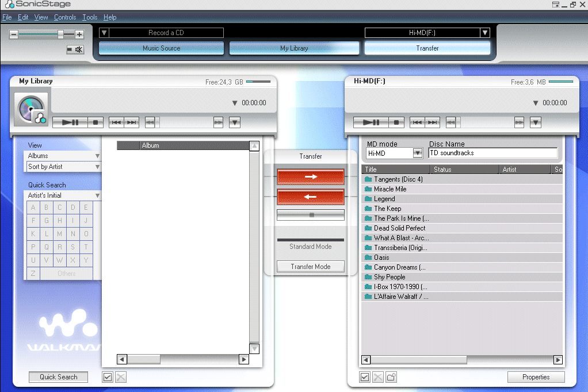Expand the Hi-MD(F:) device dropdown

point(485,33)
